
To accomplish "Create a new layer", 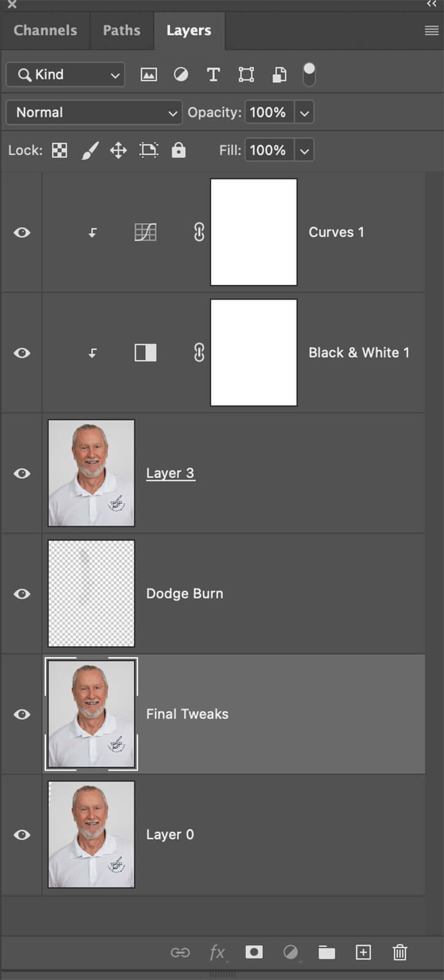I will (x=363, y=952).
